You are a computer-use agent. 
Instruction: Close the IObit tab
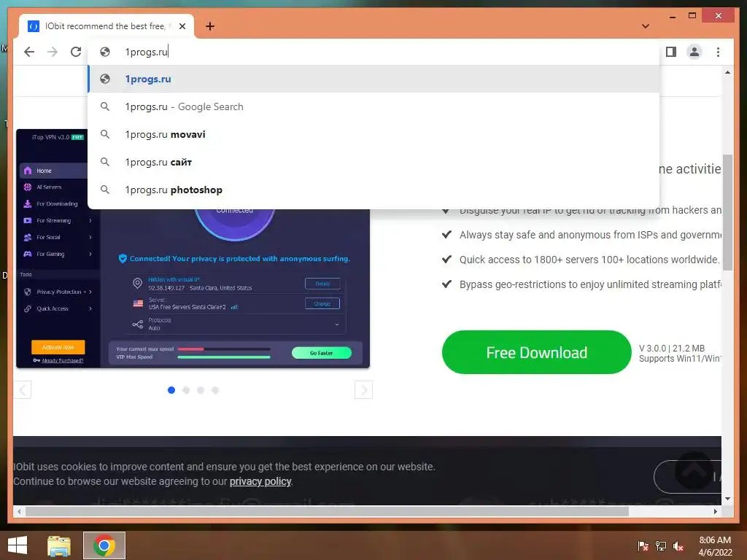pyautogui.click(x=182, y=26)
